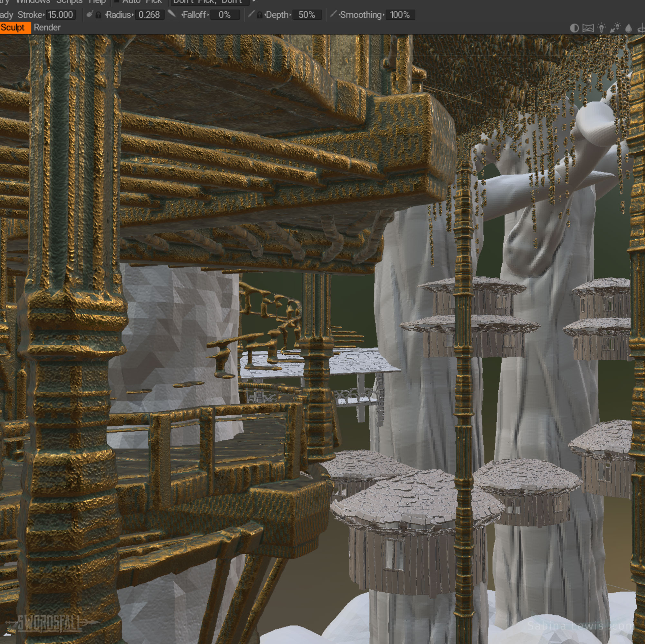Open the Scripts menu

[x=69, y=2]
